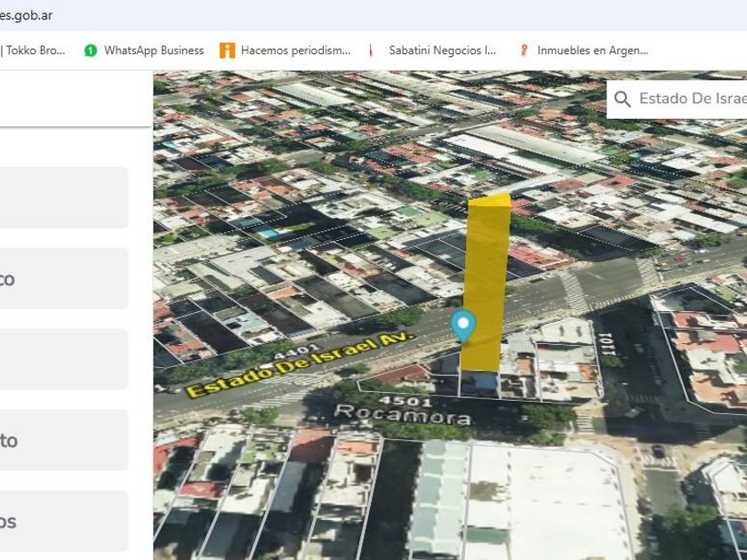Open the Tokko Bro bookmark
This screenshot has height=560, width=747.
(x=36, y=51)
